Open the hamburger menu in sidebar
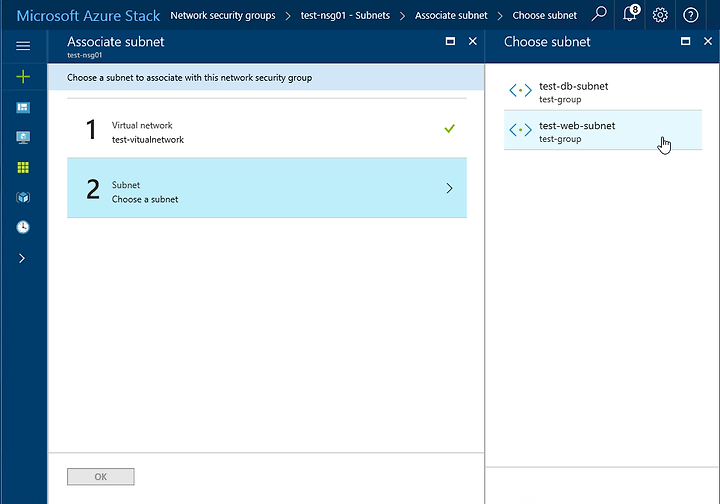This screenshot has width=720, height=504. (23, 45)
